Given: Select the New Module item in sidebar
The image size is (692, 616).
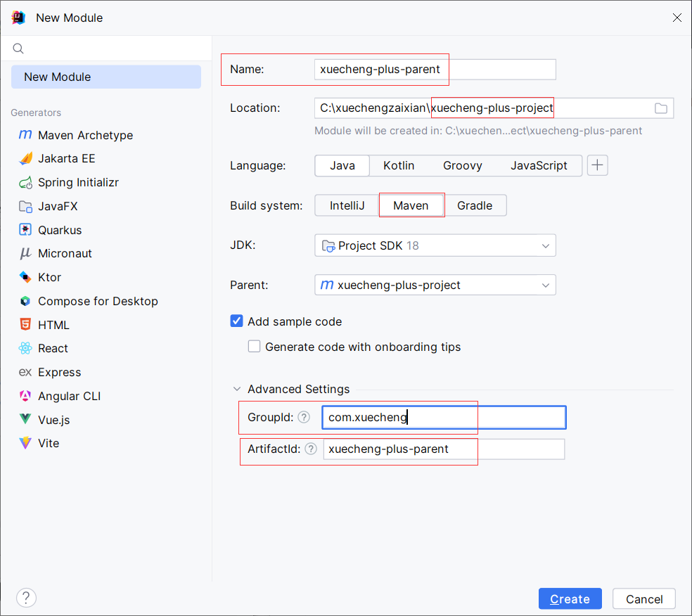Looking at the screenshot, I should [x=106, y=77].
